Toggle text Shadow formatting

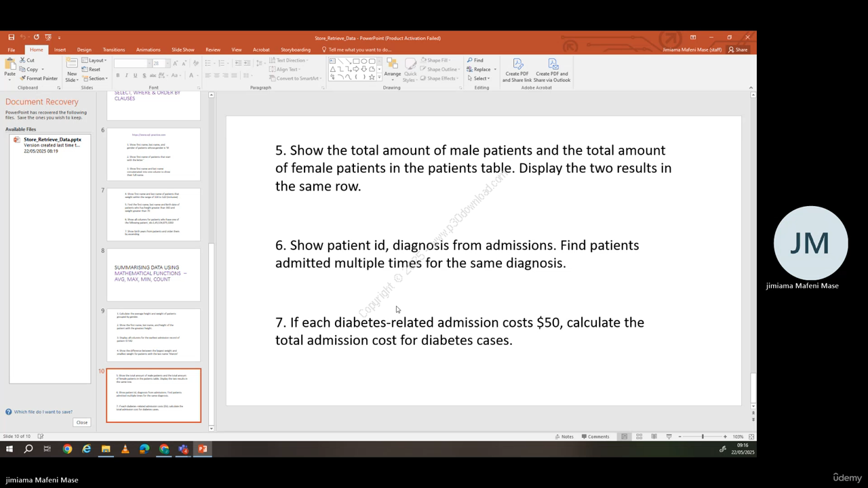143,75
